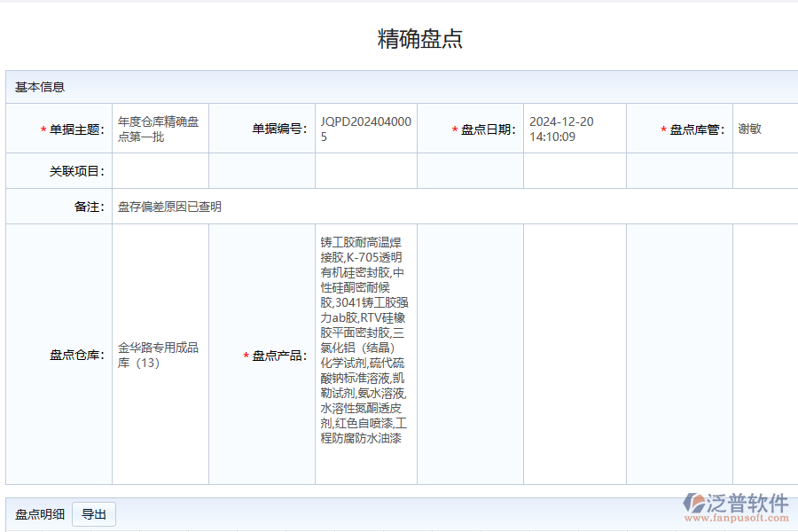
Task: Click the 盘点日期 field label
Action: [471, 127]
